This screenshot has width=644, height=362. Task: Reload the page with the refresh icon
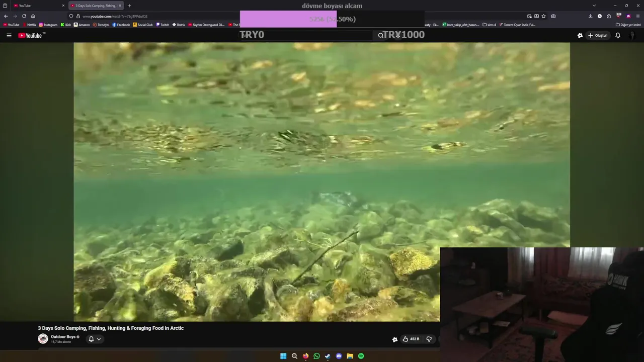click(x=24, y=16)
